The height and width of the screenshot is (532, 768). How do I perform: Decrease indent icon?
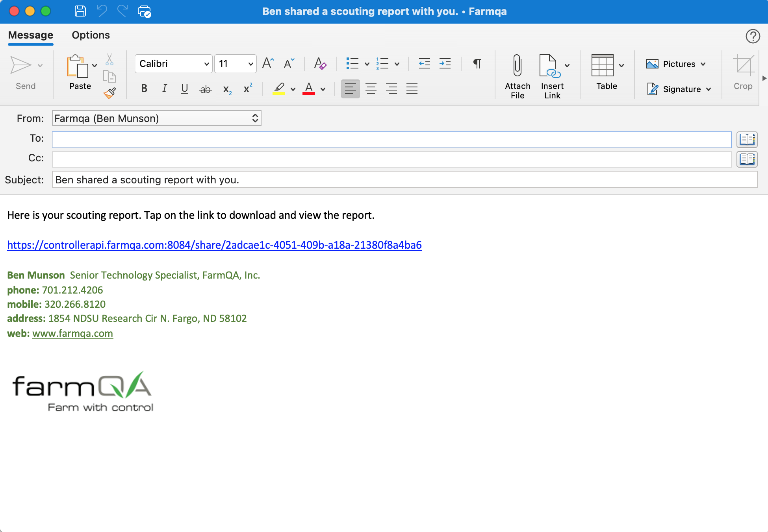pos(424,63)
